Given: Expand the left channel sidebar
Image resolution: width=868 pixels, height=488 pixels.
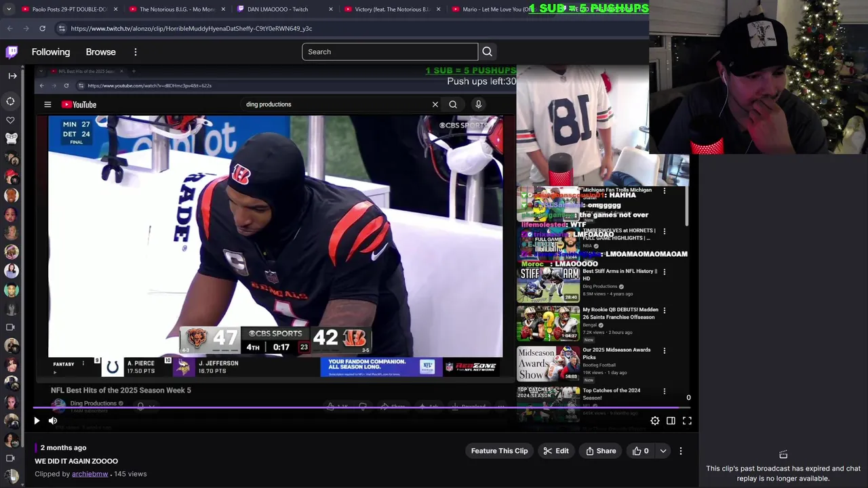Looking at the screenshot, I should click(x=12, y=76).
